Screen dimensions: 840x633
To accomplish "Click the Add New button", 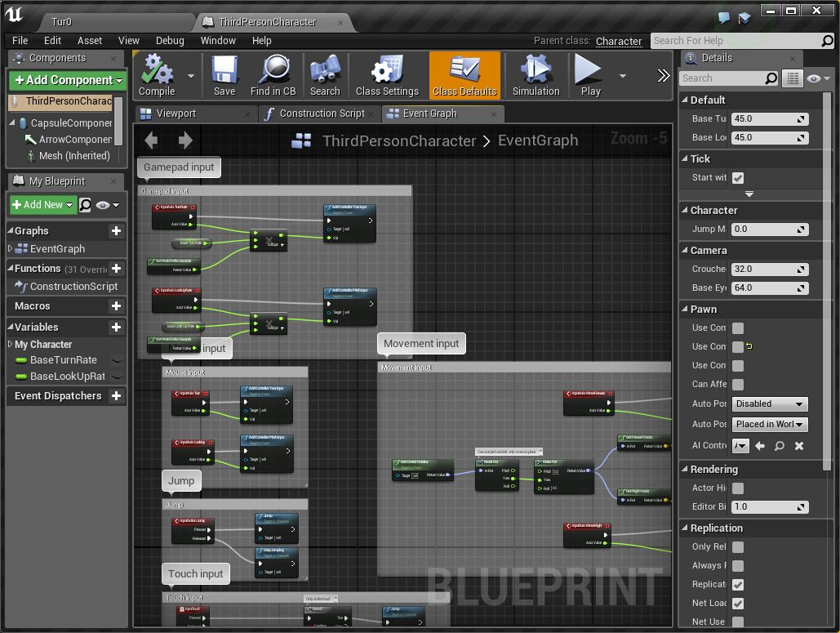I will [42, 205].
